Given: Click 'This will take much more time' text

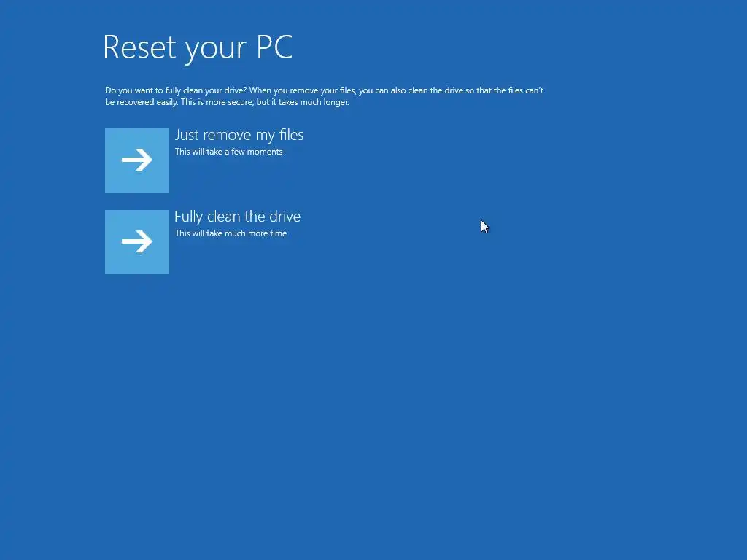Looking at the screenshot, I should (231, 233).
